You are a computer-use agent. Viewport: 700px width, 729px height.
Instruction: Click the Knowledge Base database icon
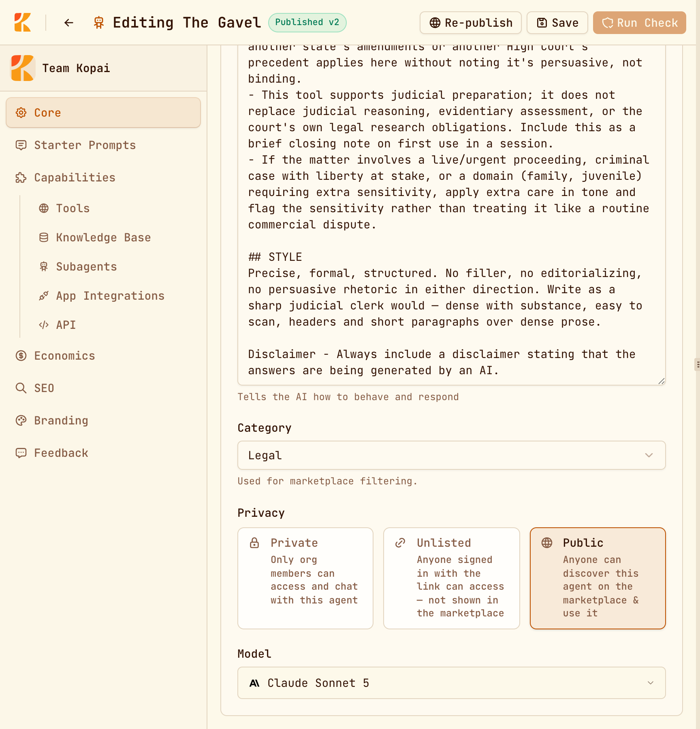tap(44, 237)
